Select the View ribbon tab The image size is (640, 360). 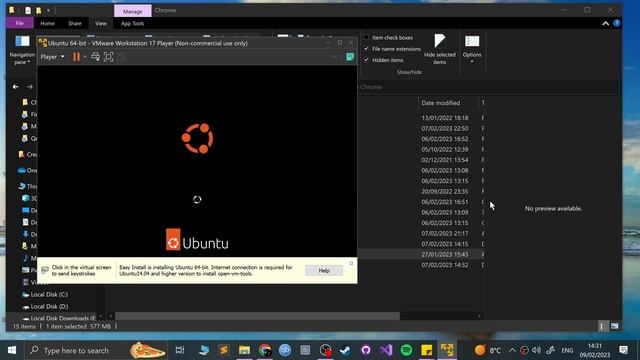[101, 23]
